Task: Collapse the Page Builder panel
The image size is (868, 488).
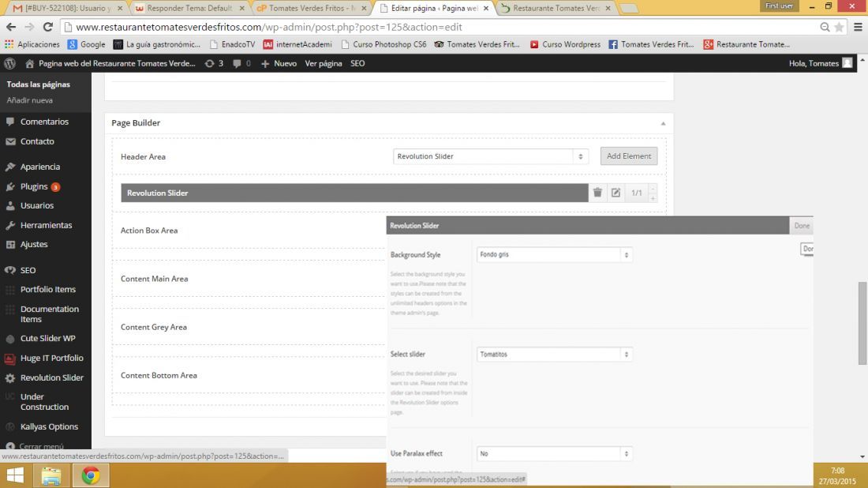Action: tap(663, 123)
